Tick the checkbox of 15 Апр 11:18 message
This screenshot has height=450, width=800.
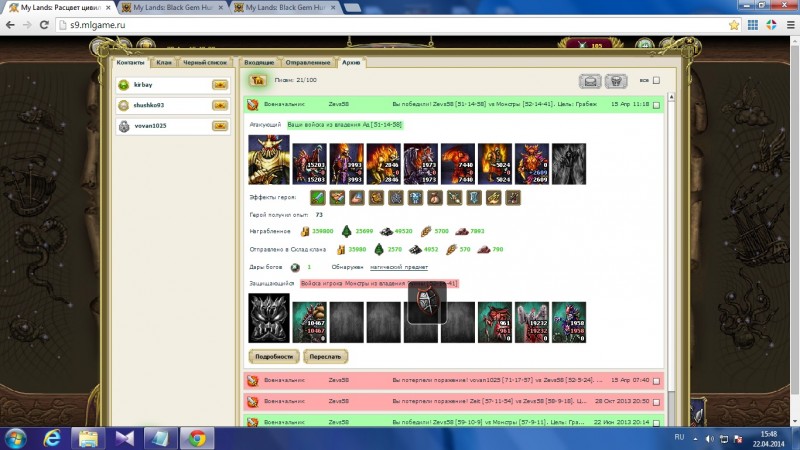[x=657, y=105]
